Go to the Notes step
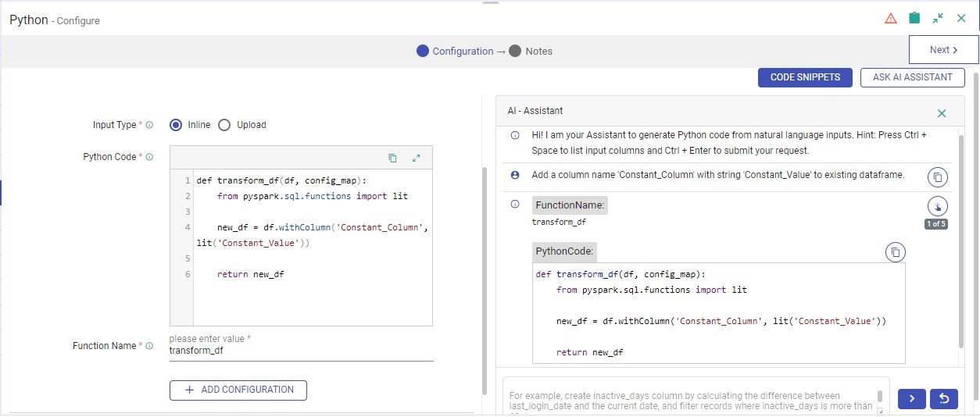 [531, 51]
